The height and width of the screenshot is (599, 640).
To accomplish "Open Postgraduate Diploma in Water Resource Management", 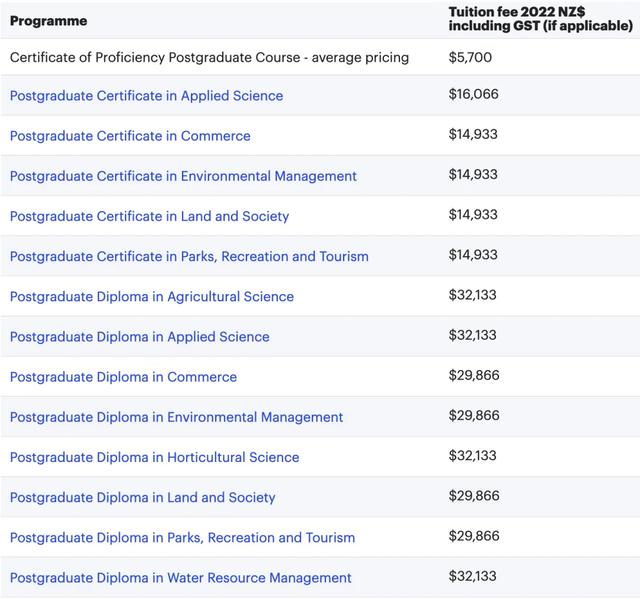I will click(181, 578).
